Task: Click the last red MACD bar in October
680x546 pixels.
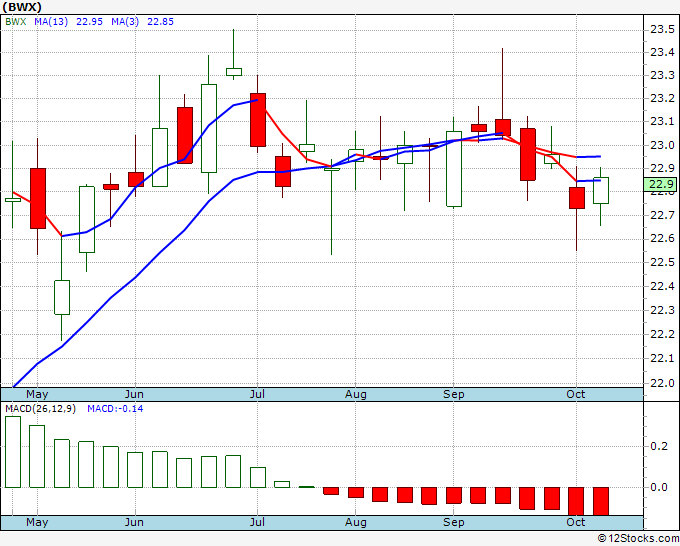Action: click(601, 500)
